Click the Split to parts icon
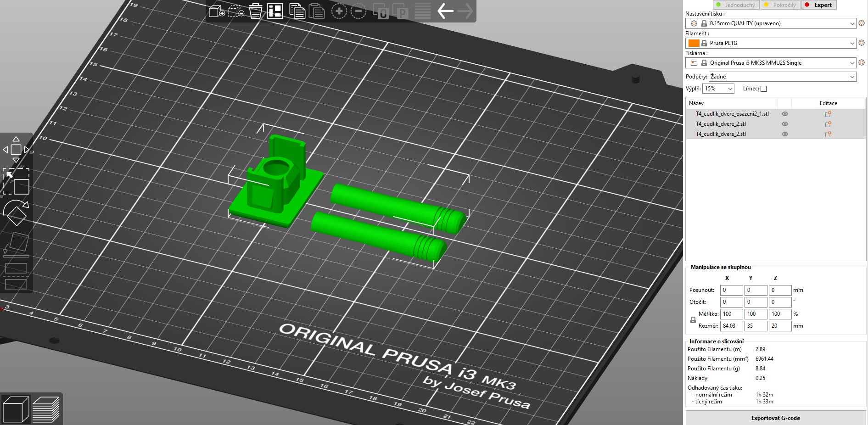 point(400,11)
